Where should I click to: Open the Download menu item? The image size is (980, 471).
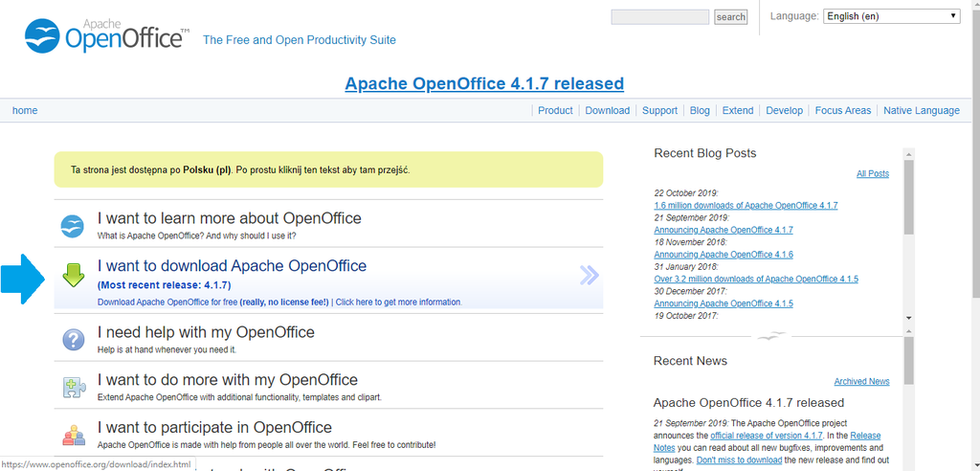pos(607,110)
